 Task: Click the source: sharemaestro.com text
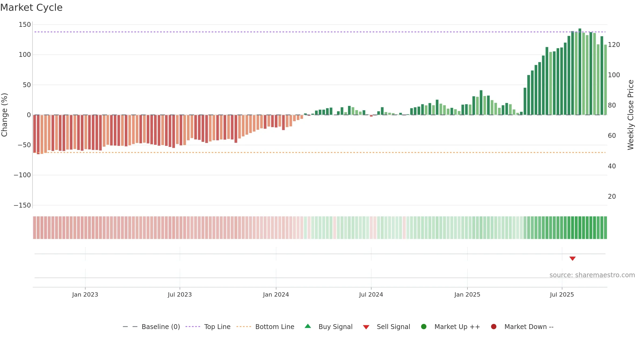point(592,275)
